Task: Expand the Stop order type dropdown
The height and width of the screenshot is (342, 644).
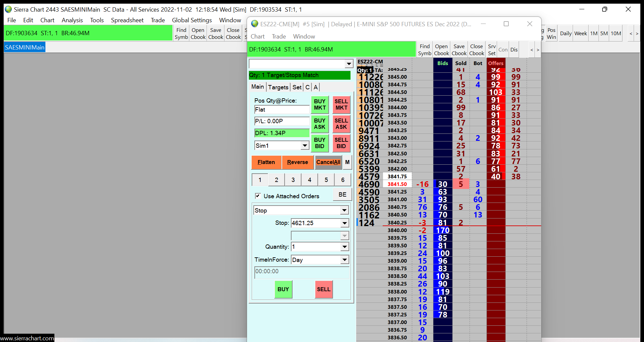Action: [345, 210]
